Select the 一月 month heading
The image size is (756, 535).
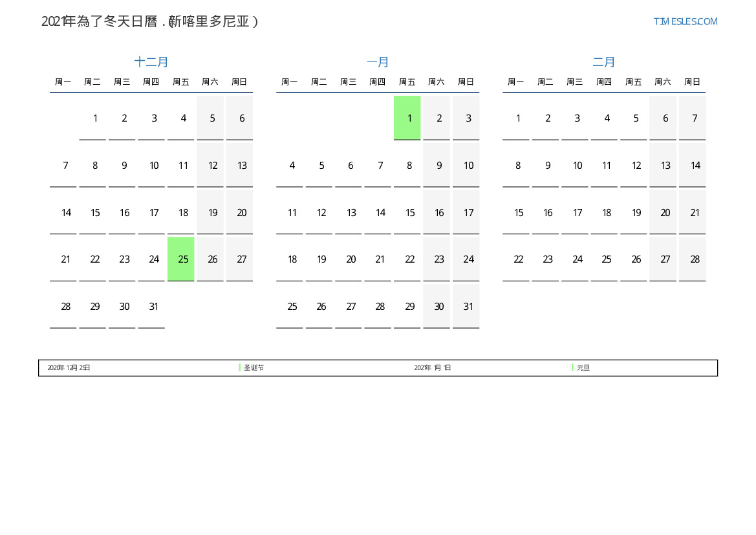(x=378, y=62)
